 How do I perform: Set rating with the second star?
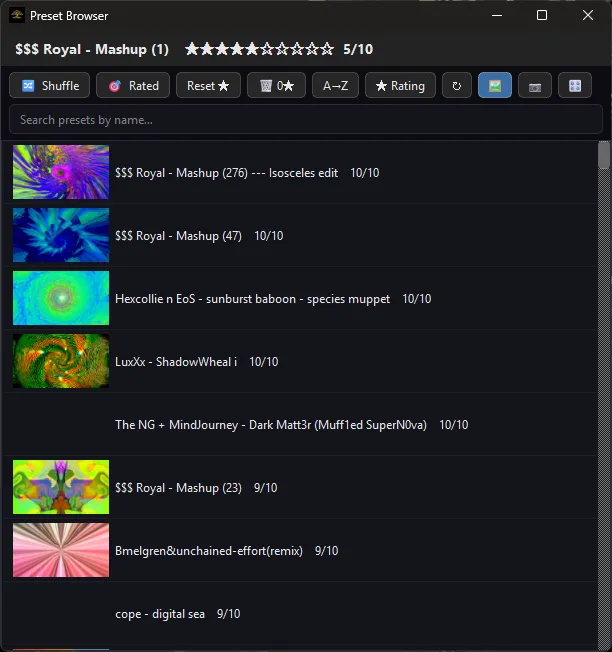click(207, 49)
